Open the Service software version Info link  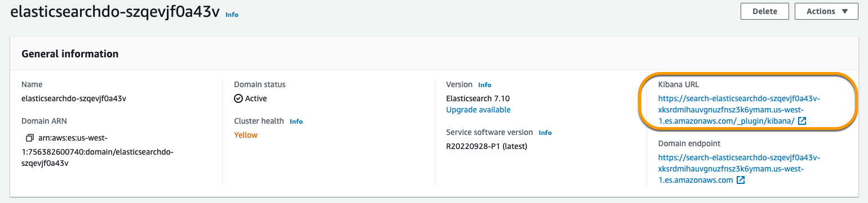click(545, 133)
